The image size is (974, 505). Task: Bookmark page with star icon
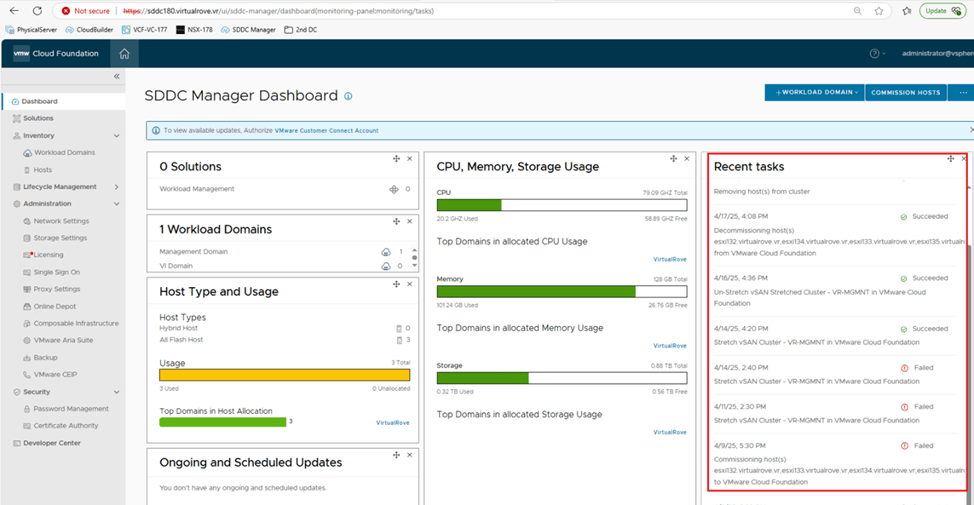point(879,11)
